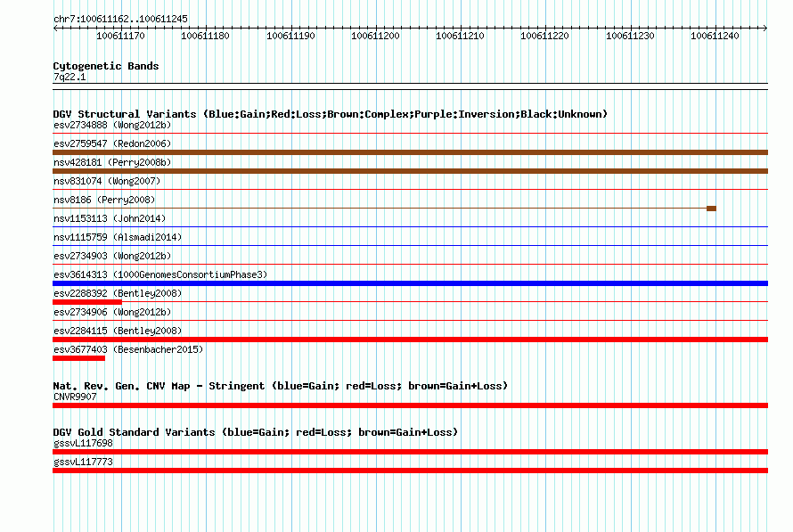Open variant nsv428181 (Perry2008b)
Image resolution: width=793 pixels, height=532 pixels.
[x=112, y=162]
